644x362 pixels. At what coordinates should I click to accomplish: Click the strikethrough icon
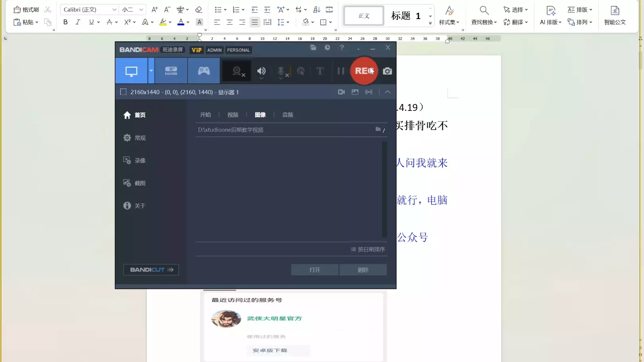click(x=109, y=22)
